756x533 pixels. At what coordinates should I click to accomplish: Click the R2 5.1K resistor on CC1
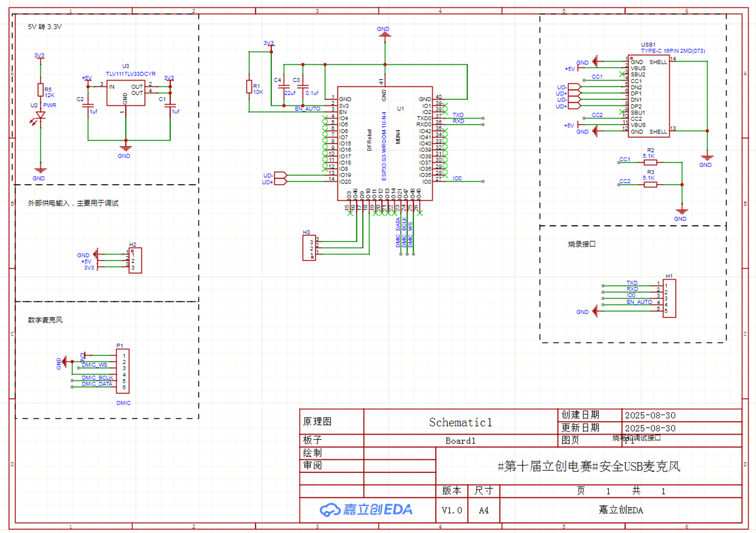(x=650, y=162)
